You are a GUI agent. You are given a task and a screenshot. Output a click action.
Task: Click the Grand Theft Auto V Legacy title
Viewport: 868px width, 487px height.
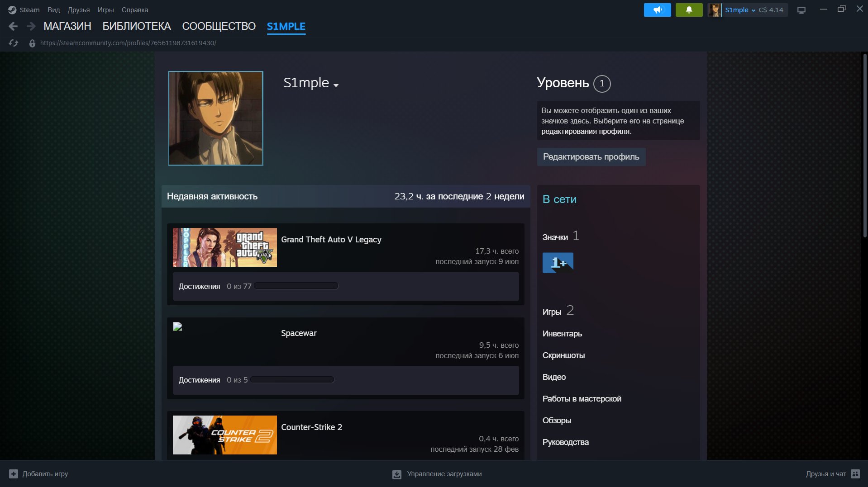(331, 240)
